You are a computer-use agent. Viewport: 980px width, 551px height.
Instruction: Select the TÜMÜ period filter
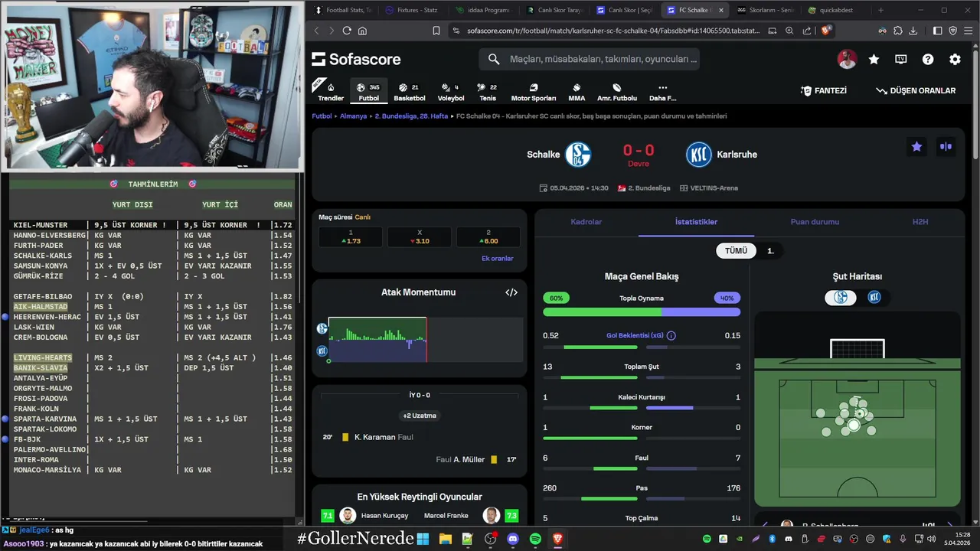[736, 251]
